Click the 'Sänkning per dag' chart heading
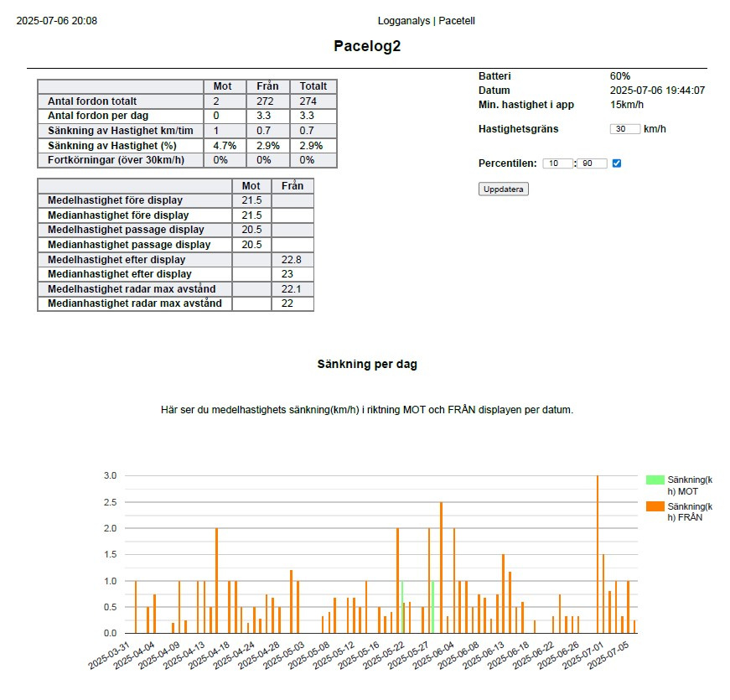The width and height of the screenshot is (730, 700). [x=367, y=364]
